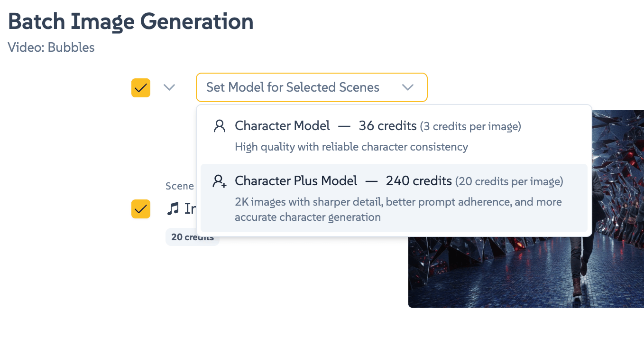Viewport: 644px width, 340px height.
Task: Toggle the yellow checkbox beside the music note
Action: click(x=140, y=209)
